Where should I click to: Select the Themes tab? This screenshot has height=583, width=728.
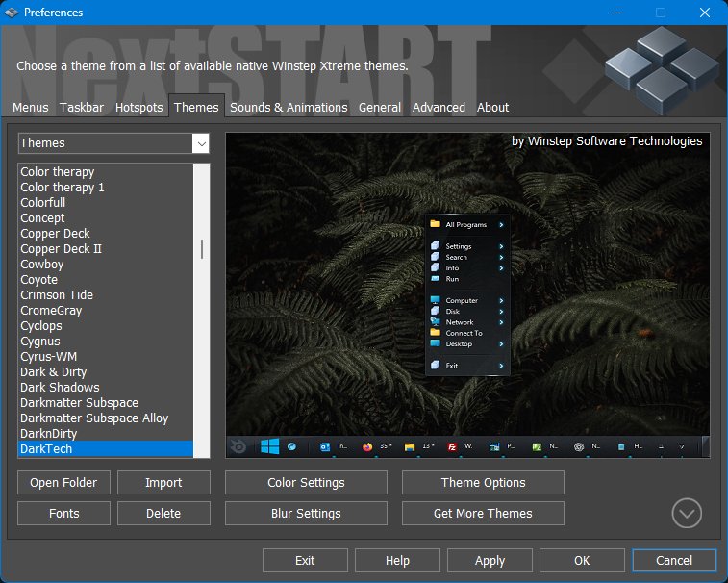click(x=196, y=108)
